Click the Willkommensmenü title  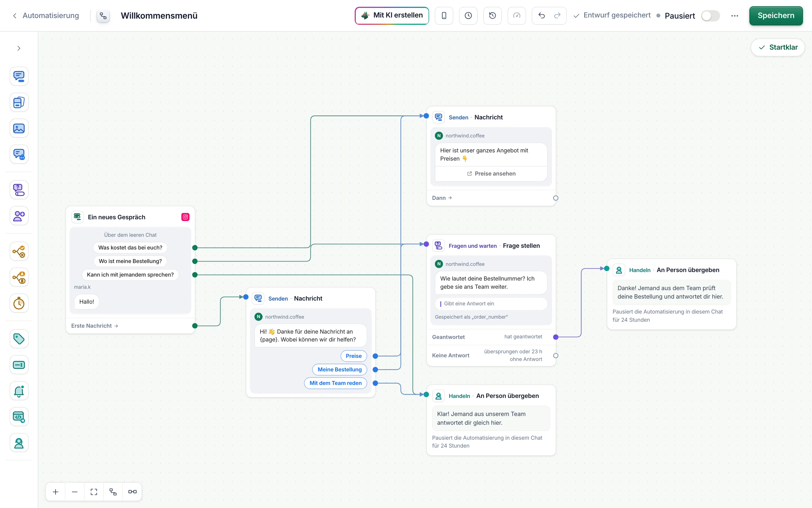159,16
